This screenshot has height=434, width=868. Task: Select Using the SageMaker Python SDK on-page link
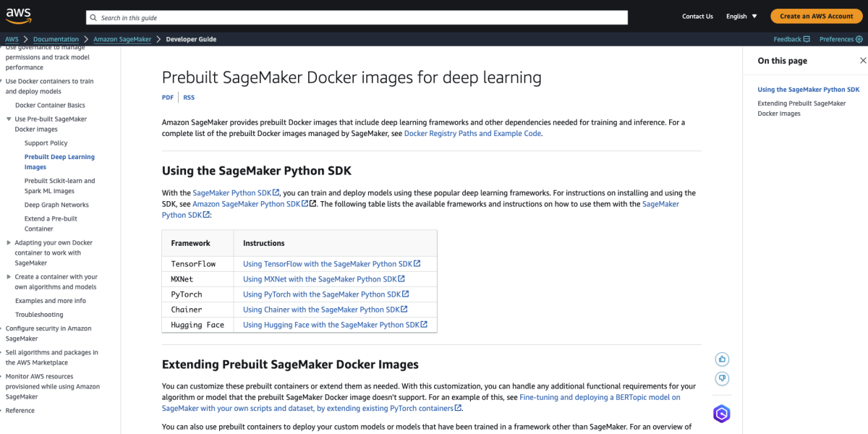(809, 89)
